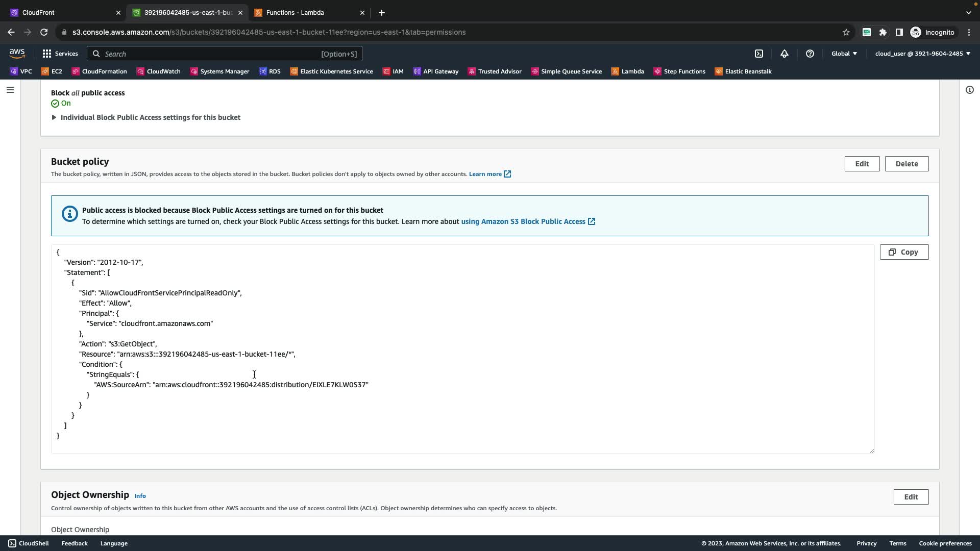Open the Global region dropdown

point(844,54)
